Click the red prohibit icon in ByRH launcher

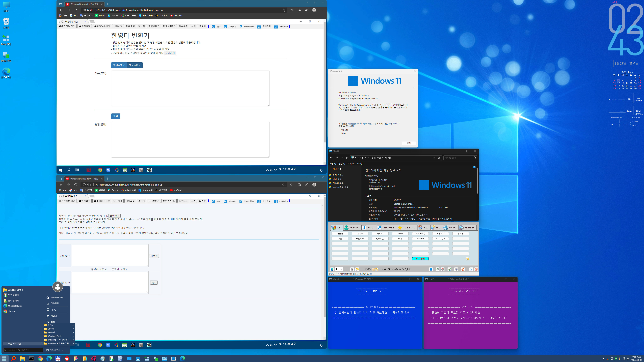[x=463, y=269]
